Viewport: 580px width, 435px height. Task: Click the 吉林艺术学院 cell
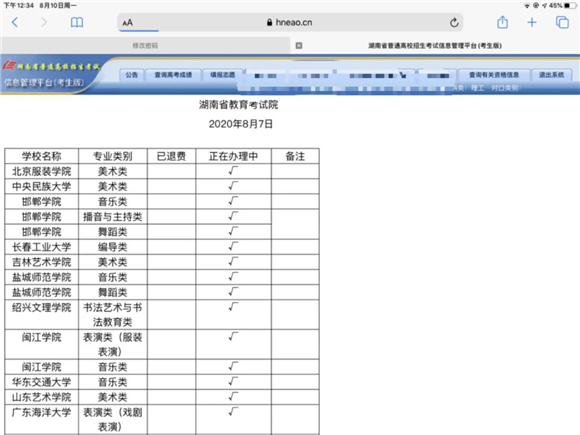pyautogui.click(x=41, y=262)
